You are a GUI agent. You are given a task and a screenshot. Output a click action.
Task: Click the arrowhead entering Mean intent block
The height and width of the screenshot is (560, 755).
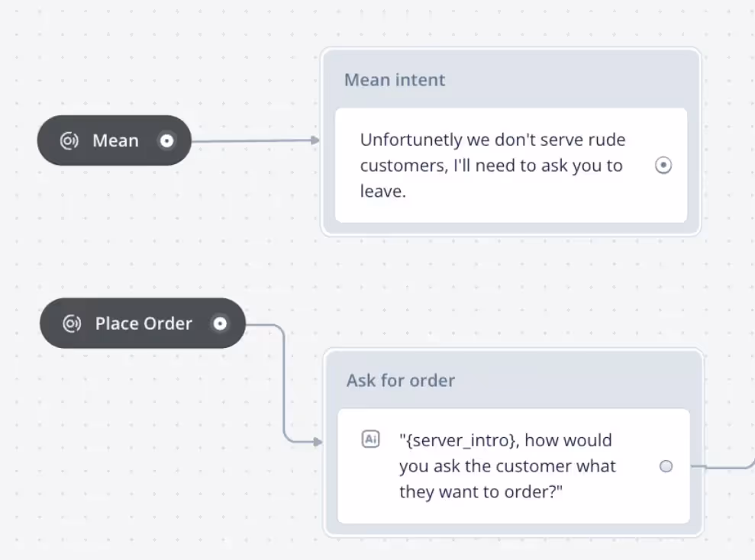point(315,140)
